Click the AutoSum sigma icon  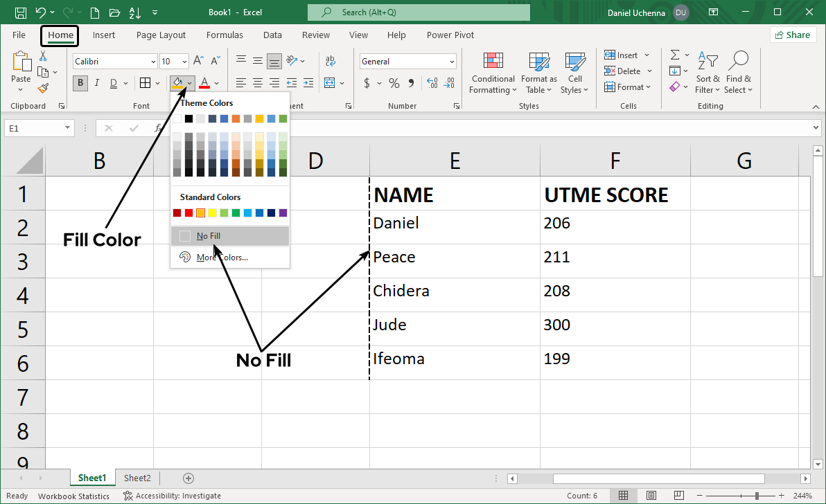[x=674, y=55]
